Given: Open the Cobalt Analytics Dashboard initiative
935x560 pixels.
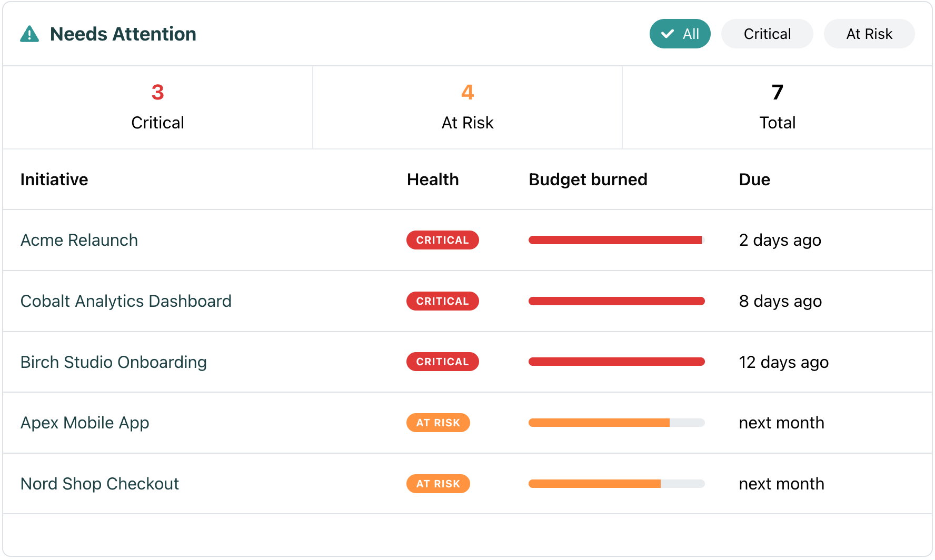Looking at the screenshot, I should [126, 301].
